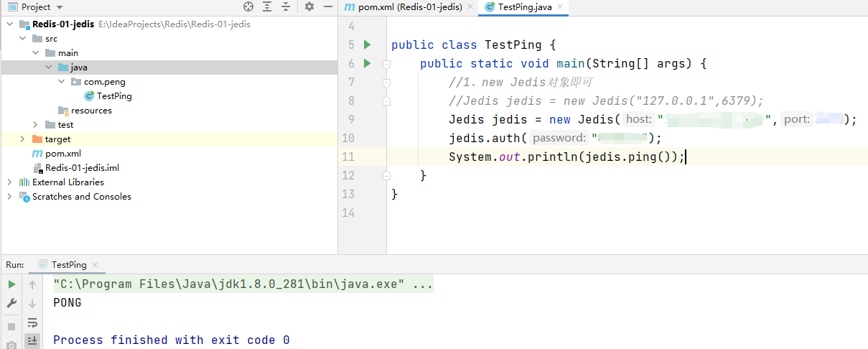Click the camera dump threads icon
Image resolution: width=868 pixels, height=349 pixels.
coord(11,345)
